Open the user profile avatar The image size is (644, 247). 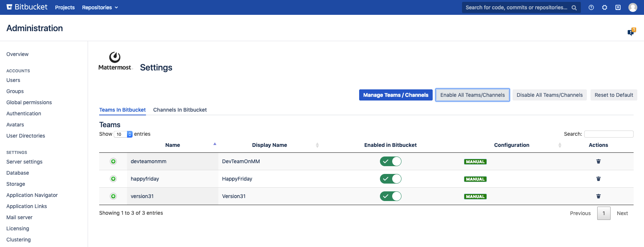pyautogui.click(x=633, y=7)
